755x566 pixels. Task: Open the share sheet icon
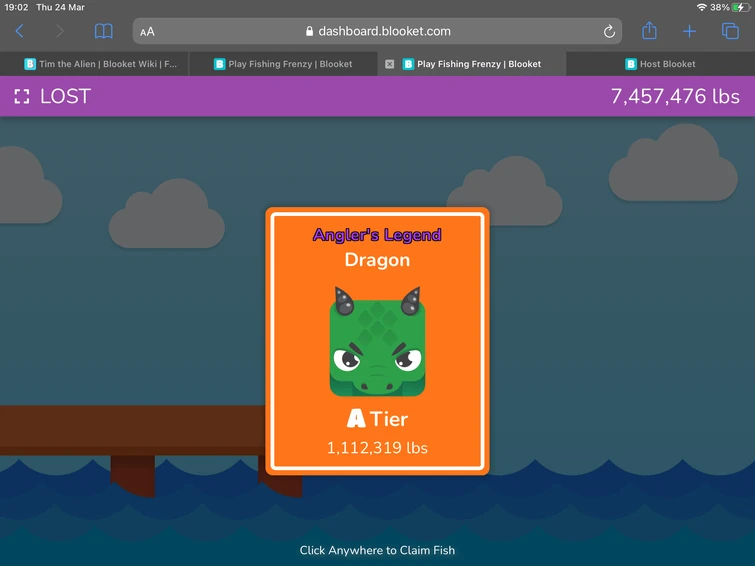pos(649,30)
